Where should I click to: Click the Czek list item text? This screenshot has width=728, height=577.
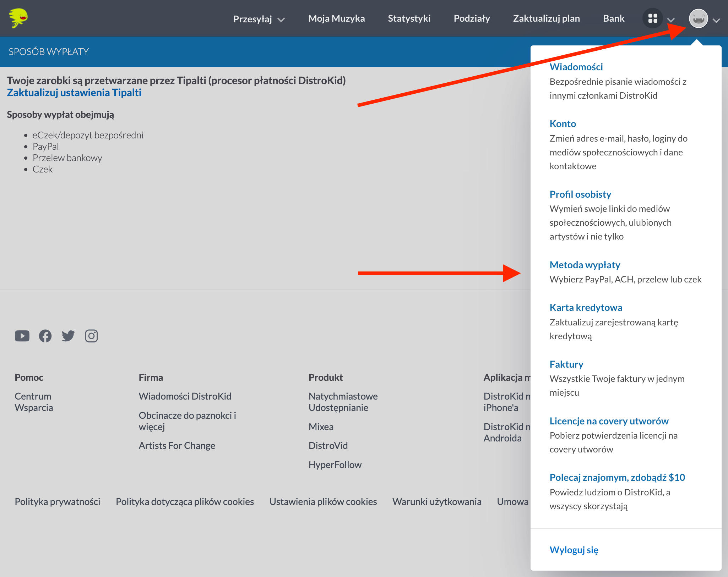(42, 169)
